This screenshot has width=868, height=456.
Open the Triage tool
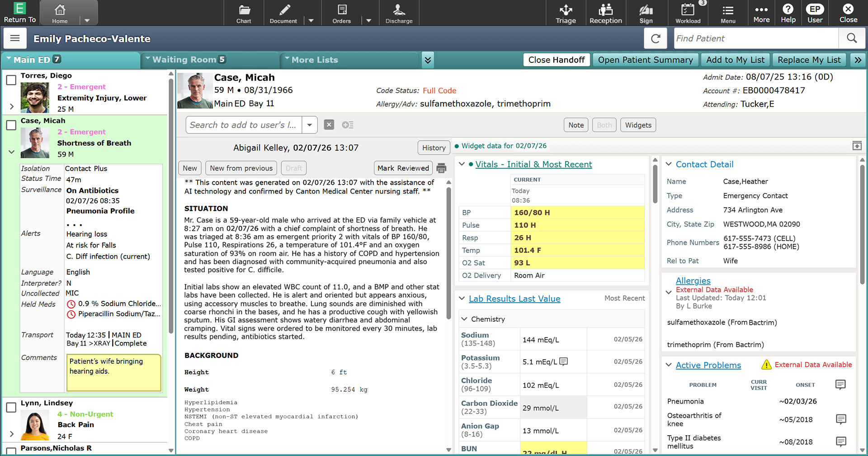566,13
